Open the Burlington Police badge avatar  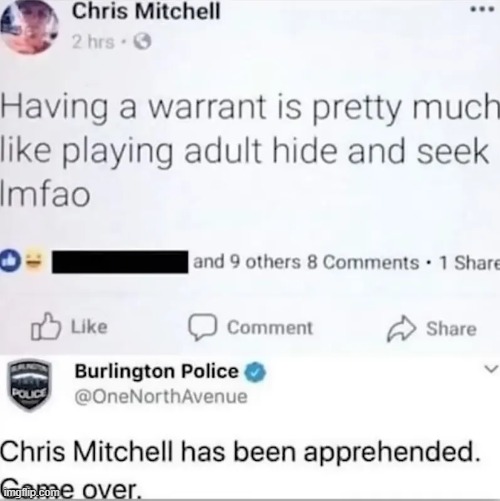(x=30, y=387)
